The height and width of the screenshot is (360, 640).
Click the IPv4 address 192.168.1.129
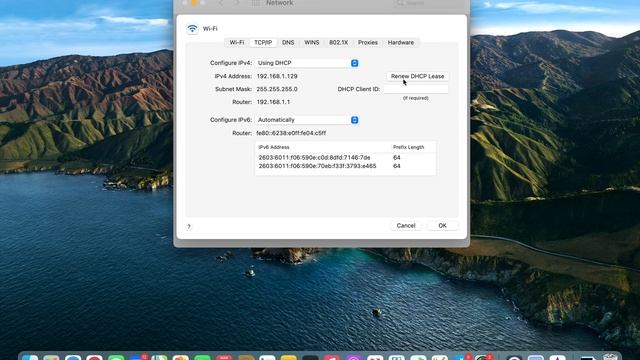coord(277,76)
